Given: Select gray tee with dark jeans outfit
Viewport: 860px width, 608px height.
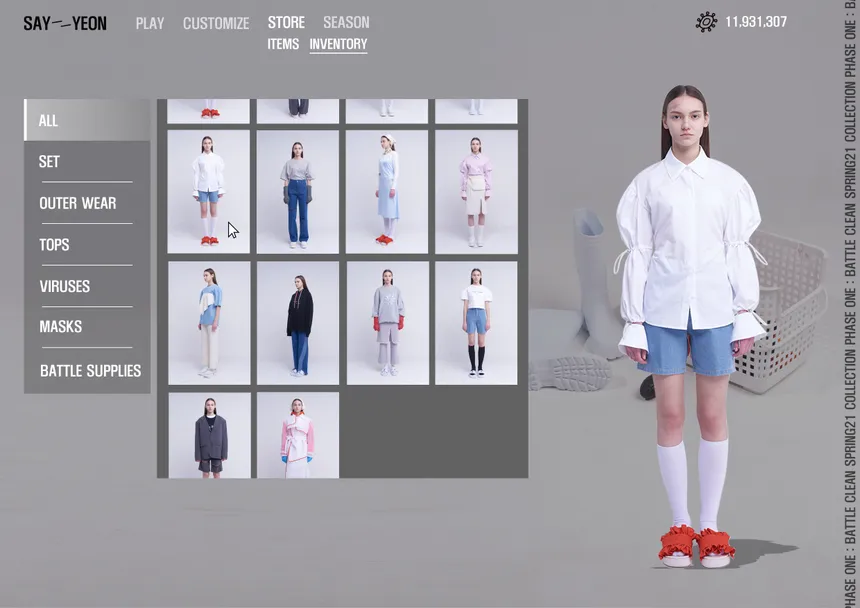Looking at the screenshot, I should pos(298,192).
